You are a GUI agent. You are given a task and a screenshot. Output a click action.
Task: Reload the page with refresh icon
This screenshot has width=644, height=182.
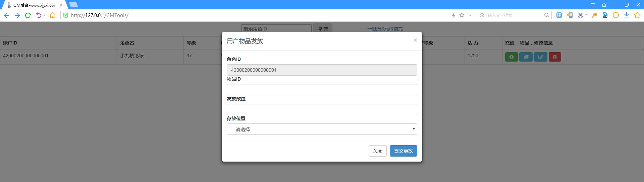click(x=28, y=15)
